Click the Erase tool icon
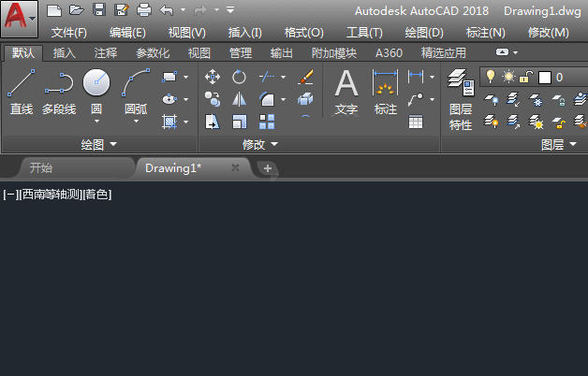 305,77
